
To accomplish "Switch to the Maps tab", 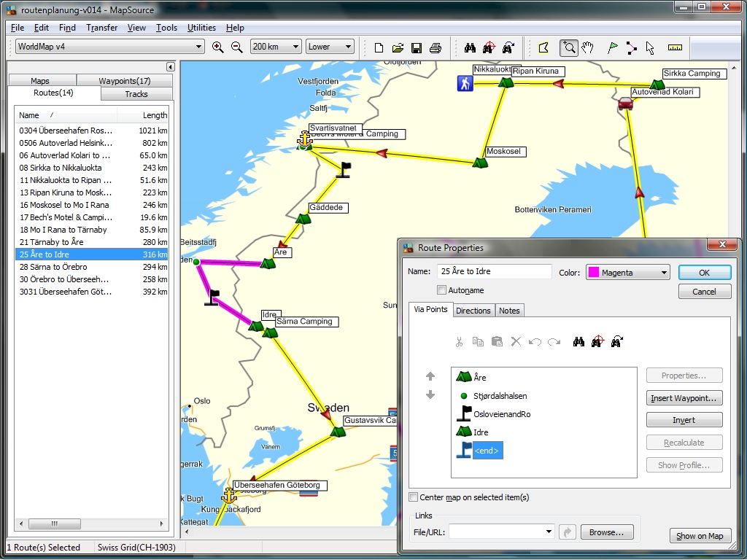I will tap(40, 80).
